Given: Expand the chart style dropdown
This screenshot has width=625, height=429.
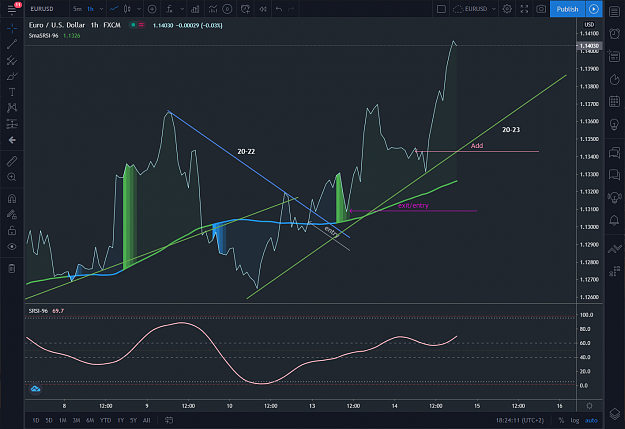Looking at the screenshot, I should [x=139, y=9].
